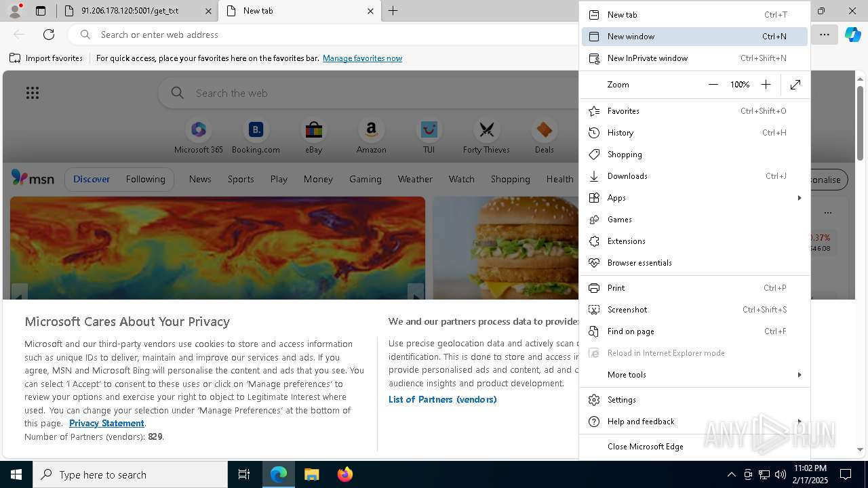Screen dimensions: 868x488
Task: Open Favorites from the menu
Action: (x=694, y=111)
